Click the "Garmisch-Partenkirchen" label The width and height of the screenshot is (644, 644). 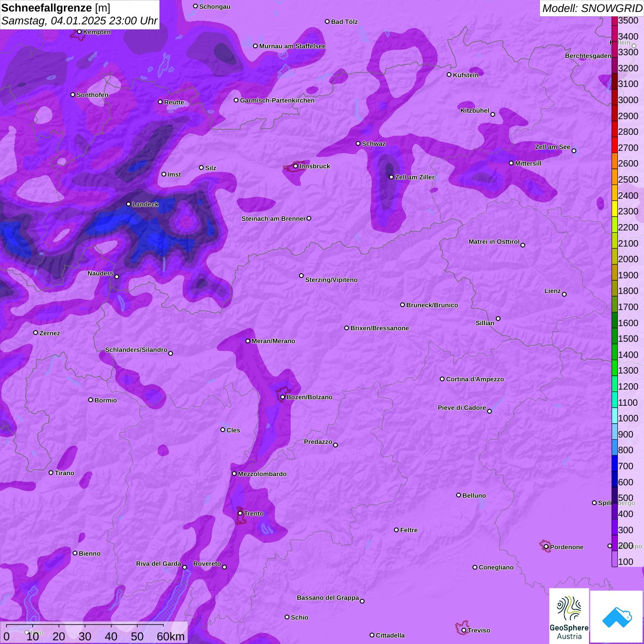coord(277,100)
